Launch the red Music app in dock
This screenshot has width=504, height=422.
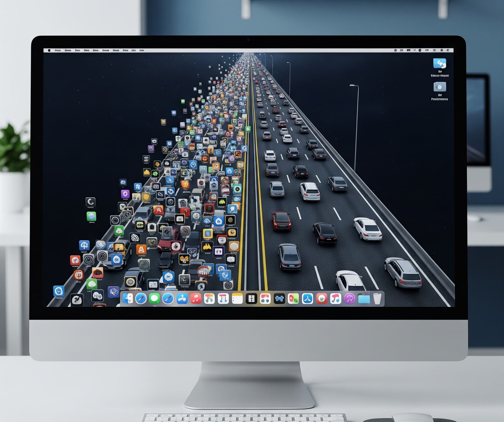[x=196, y=299]
